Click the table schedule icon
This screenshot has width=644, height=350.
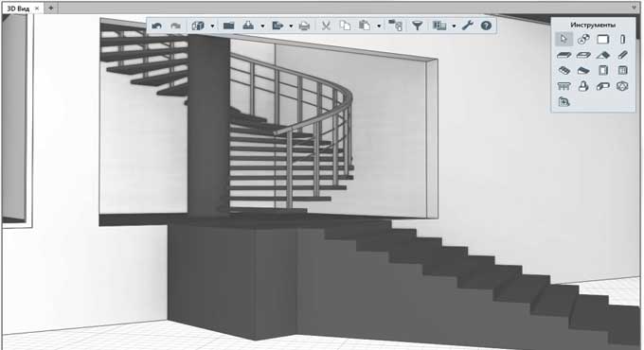pos(439,26)
